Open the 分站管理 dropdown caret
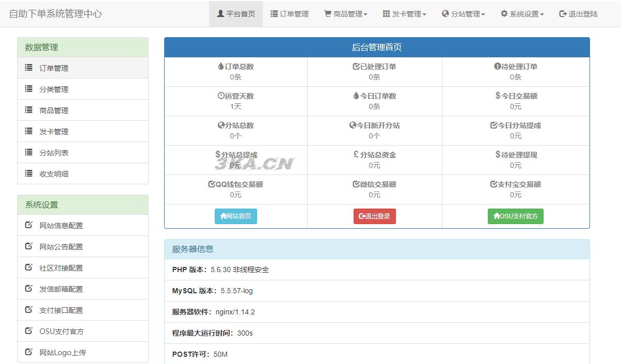This screenshot has width=621, height=364. (x=483, y=14)
